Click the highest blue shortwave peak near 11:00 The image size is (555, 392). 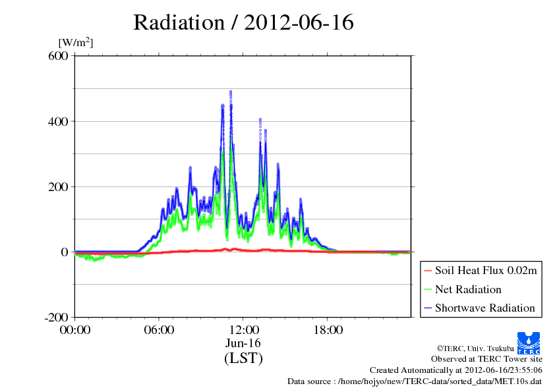pyautogui.click(x=231, y=93)
